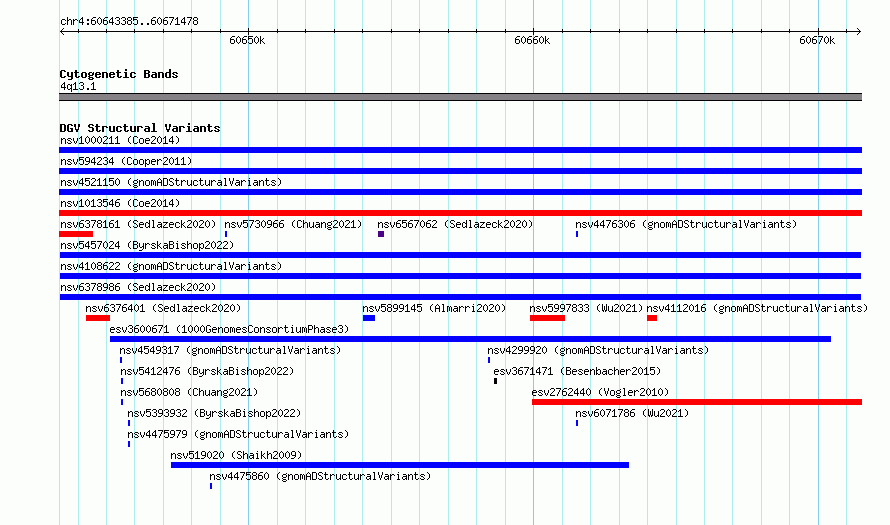Open nsv4475979 (gnomADStructuralVariants) label
This screenshot has height=525, width=890.
[x=238, y=434]
